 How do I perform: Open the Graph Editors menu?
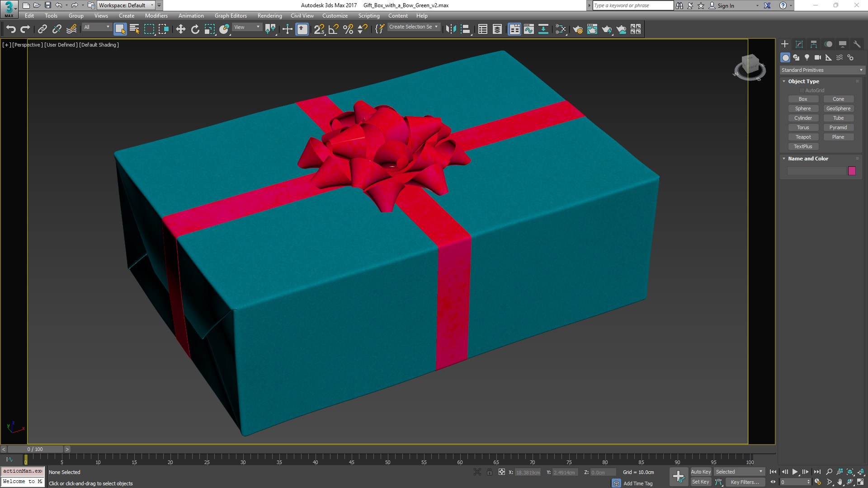tap(231, 16)
